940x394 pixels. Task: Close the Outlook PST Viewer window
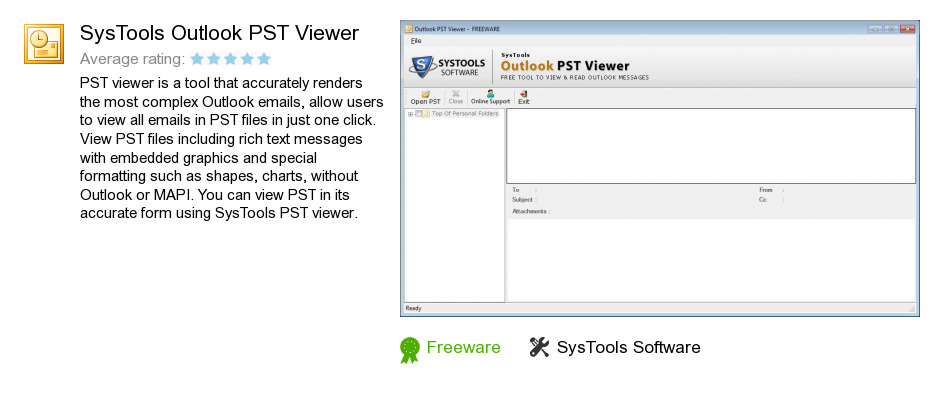pyautogui.click(x=908, y=29)
